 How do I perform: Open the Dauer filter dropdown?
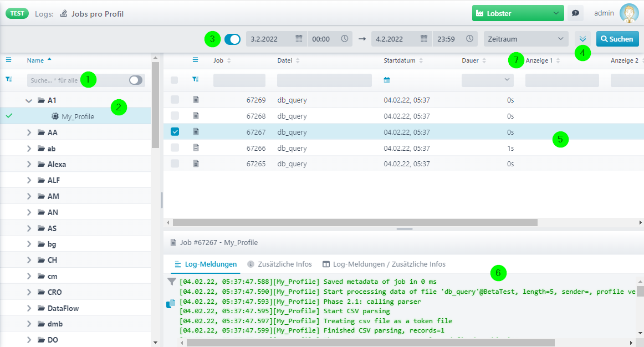[488, 80]
